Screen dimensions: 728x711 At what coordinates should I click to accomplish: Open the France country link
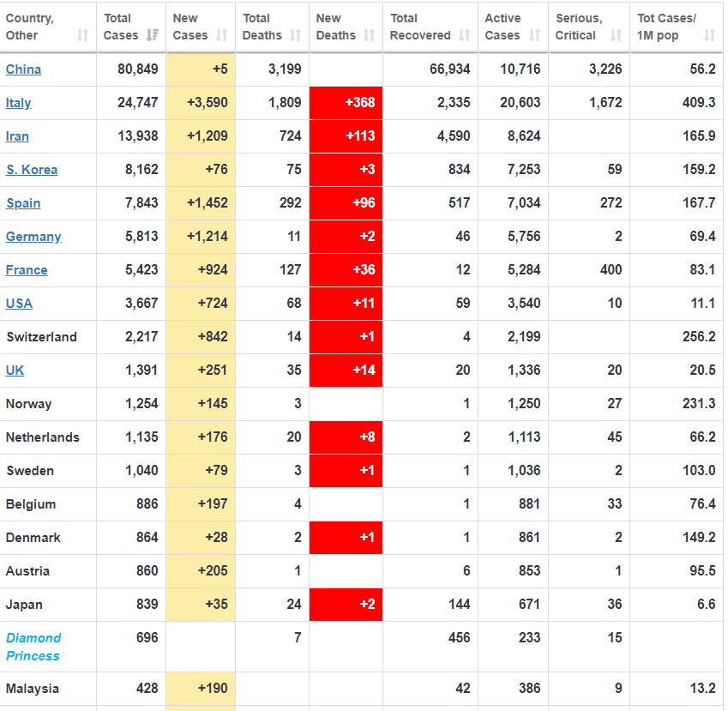click(x=27, y=270)
